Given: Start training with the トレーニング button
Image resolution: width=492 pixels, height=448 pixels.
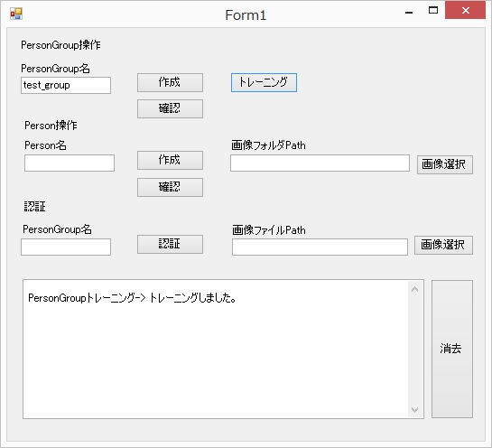Looking at the screenshot, I should click(x=264, y=82).
